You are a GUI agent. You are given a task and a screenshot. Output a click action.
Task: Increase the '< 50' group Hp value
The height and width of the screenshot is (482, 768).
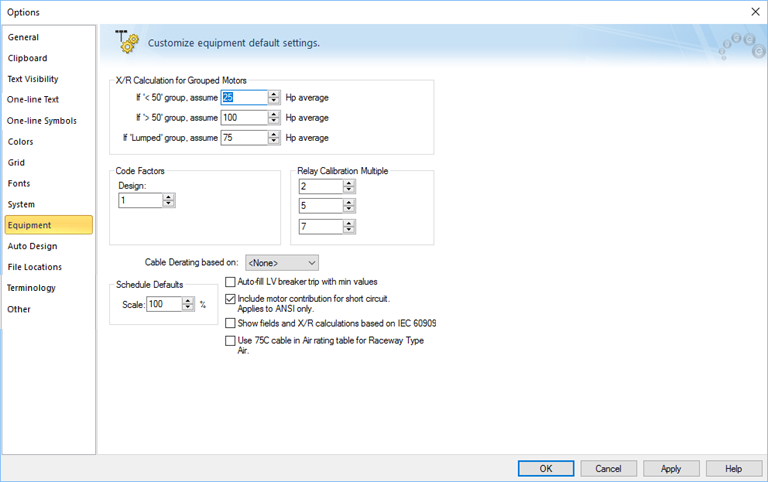[274, 94]
